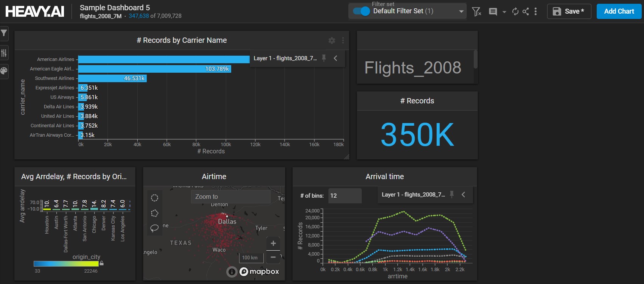
Task: Open the filter panel from left sidebar
Action: 4,33
